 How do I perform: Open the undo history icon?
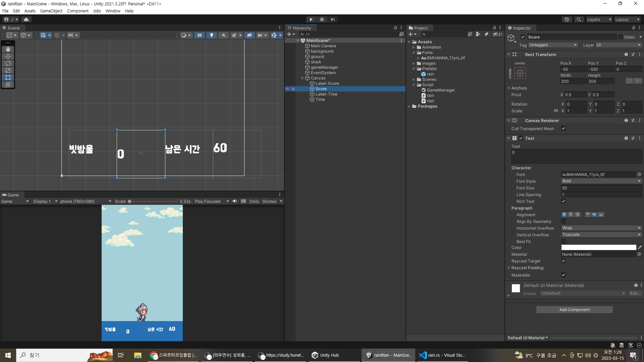(x=567, y=19)
